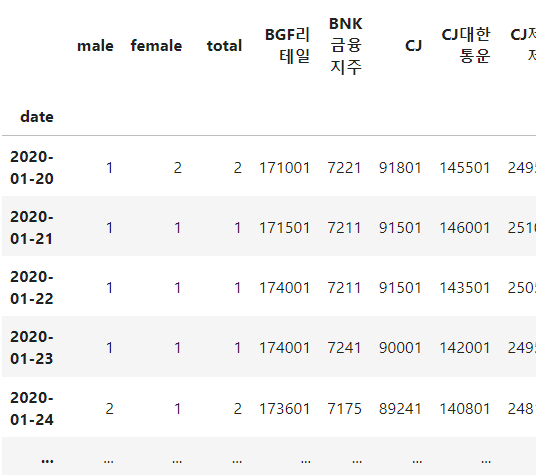Click the female column header
This screenshot has height=475, width=536.
(156, 46)
